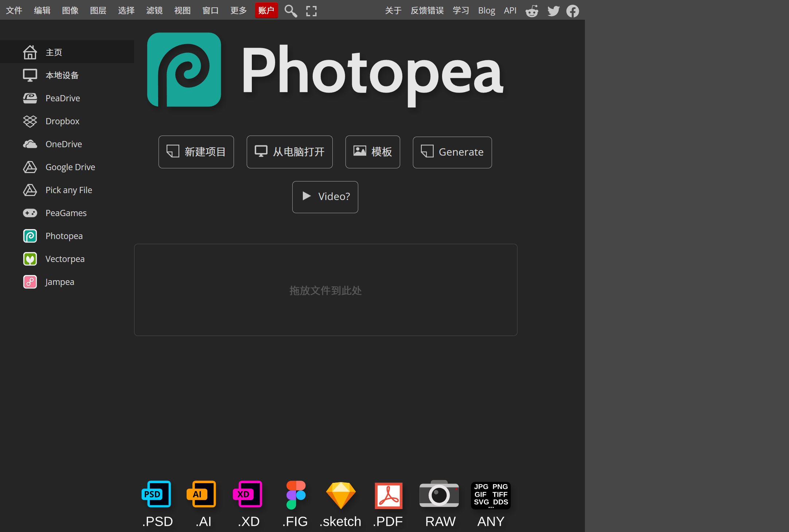
Task: Click the RAW camera icon
Action: 439,494
